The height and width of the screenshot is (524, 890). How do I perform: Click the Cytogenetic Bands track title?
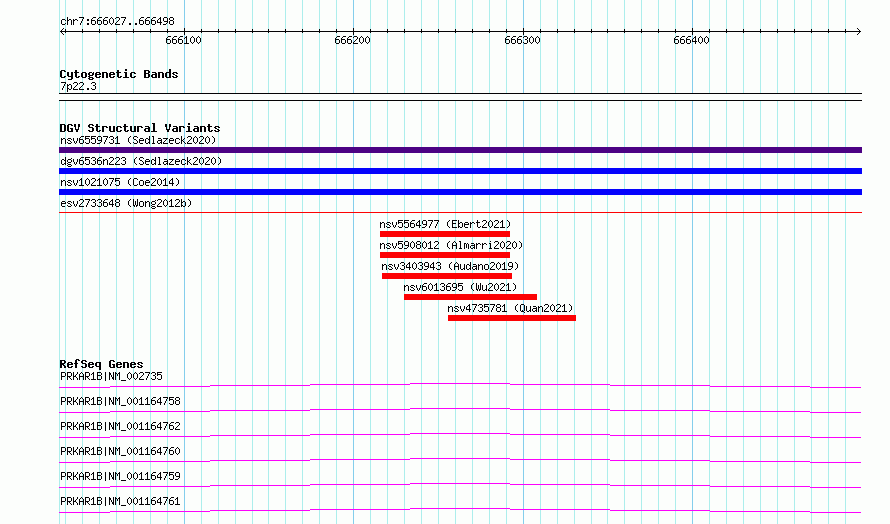(119, 74)
